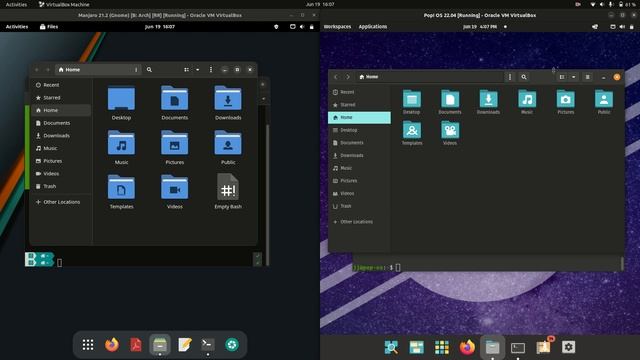640x360 pixels.
Task: Open the text editor in Manjaro dock
Action: pos(184,344)
